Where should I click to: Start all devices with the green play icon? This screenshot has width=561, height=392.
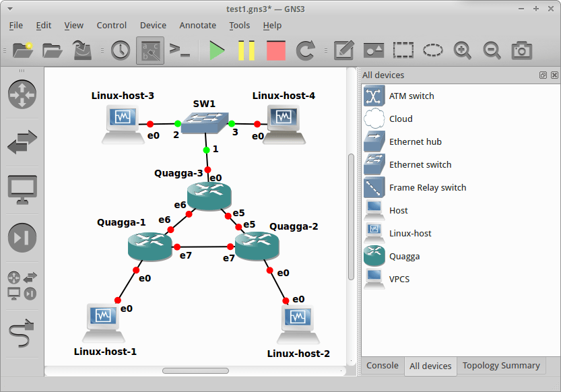[216, 50]
